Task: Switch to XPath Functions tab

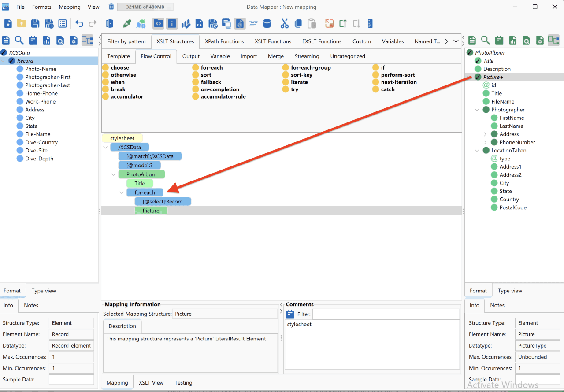Action: tap(224, 41)
